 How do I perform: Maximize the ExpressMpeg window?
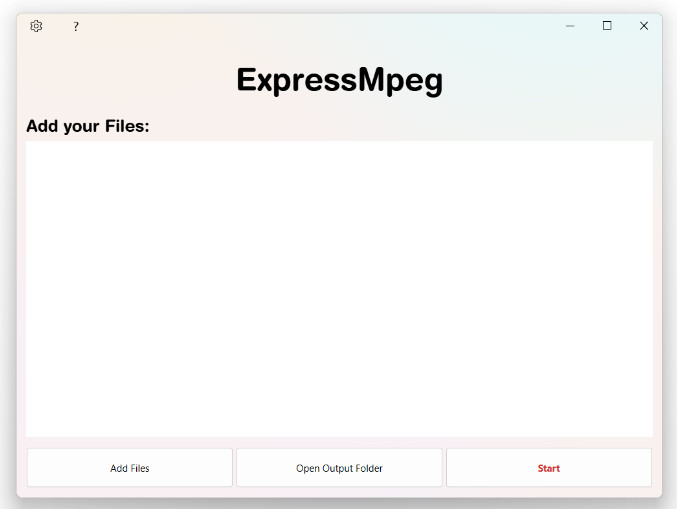tap(607, 26)
